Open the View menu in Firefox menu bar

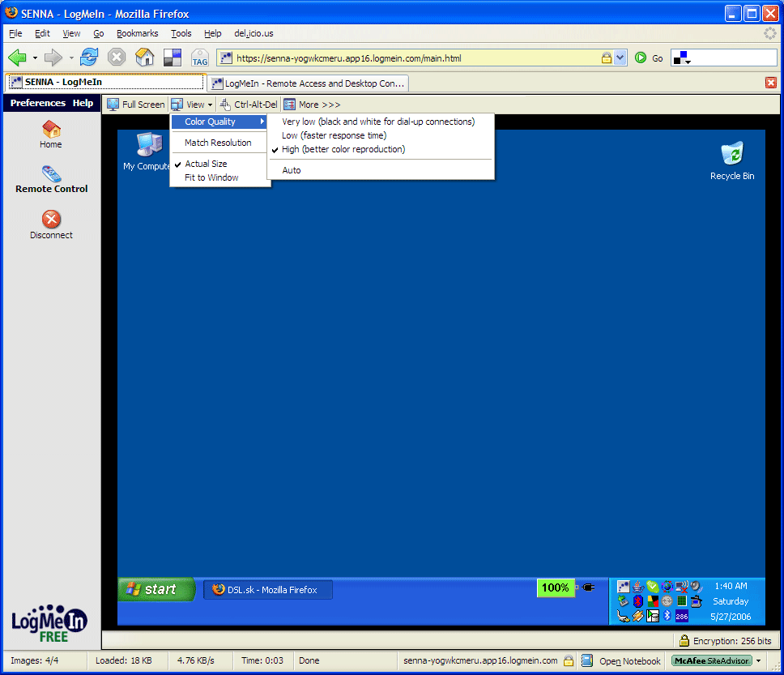click(71, 33)
